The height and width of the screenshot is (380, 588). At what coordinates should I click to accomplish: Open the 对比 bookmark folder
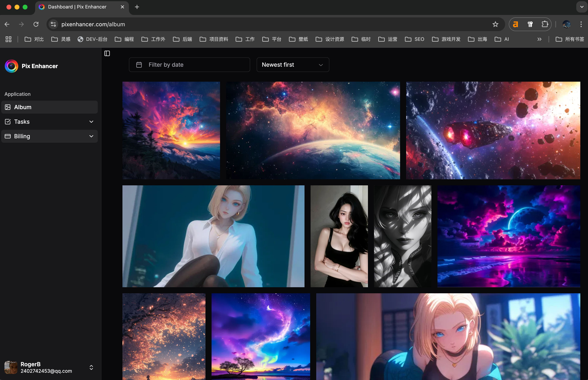click(x=34, y=39)
